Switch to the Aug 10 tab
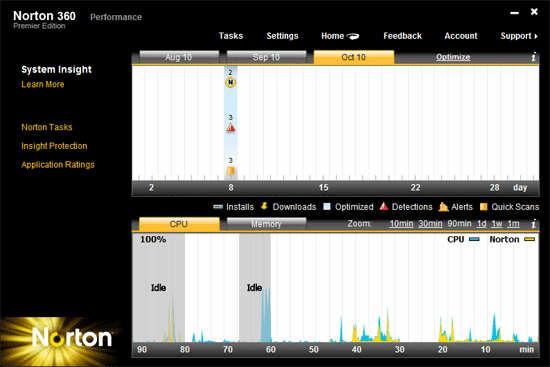 pyautogui.click(x=179, y=57)
